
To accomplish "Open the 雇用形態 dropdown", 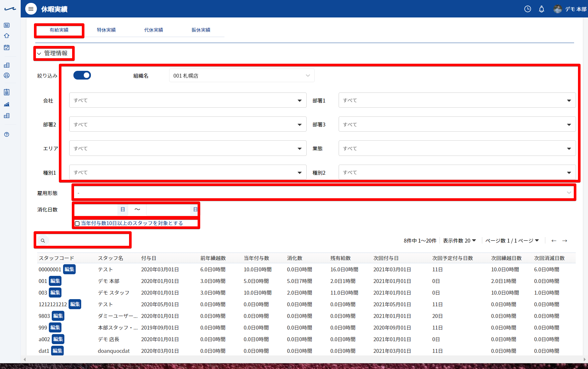I will (x=324, y=193).
